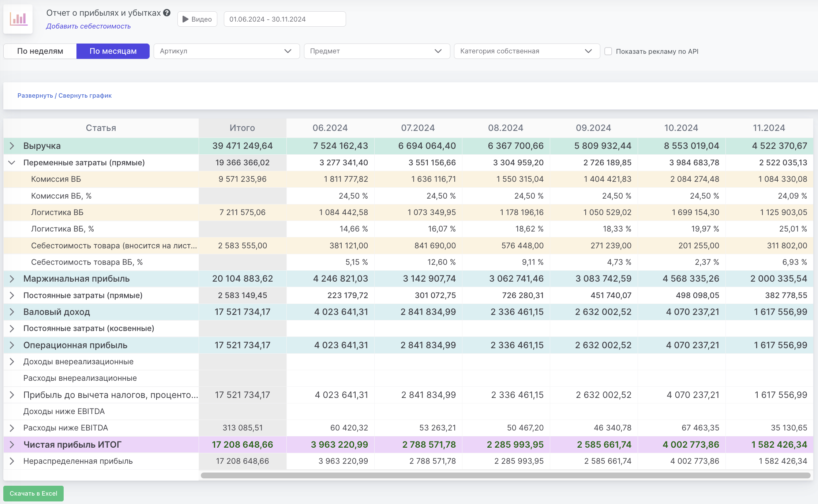Click the question mark help icon
The width and height of the screenshot is (818, 504).
coord(167,13)
